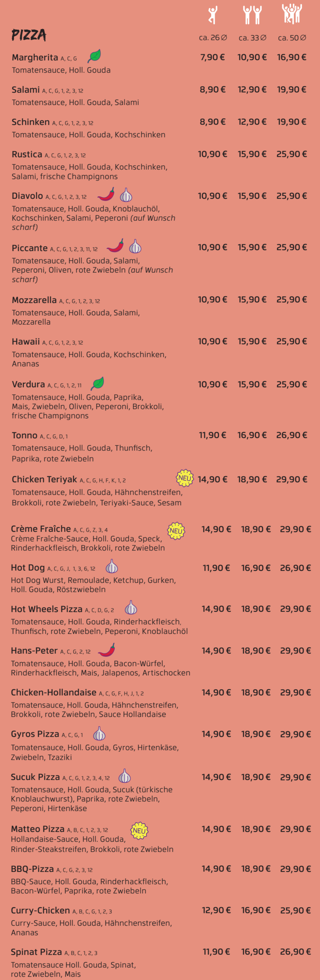Click the PIZZA section heading

(29, 35)
